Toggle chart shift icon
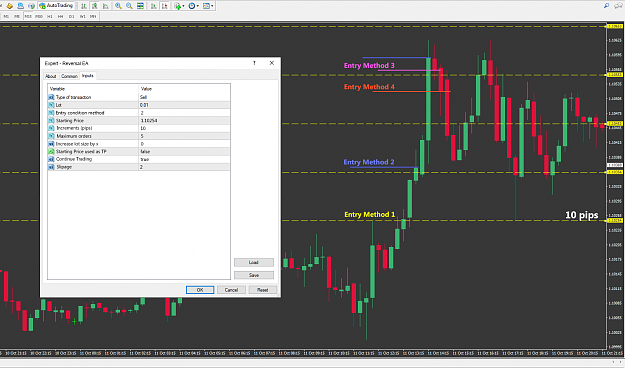This screenshot has height=368, width=625. click(164, 6)
